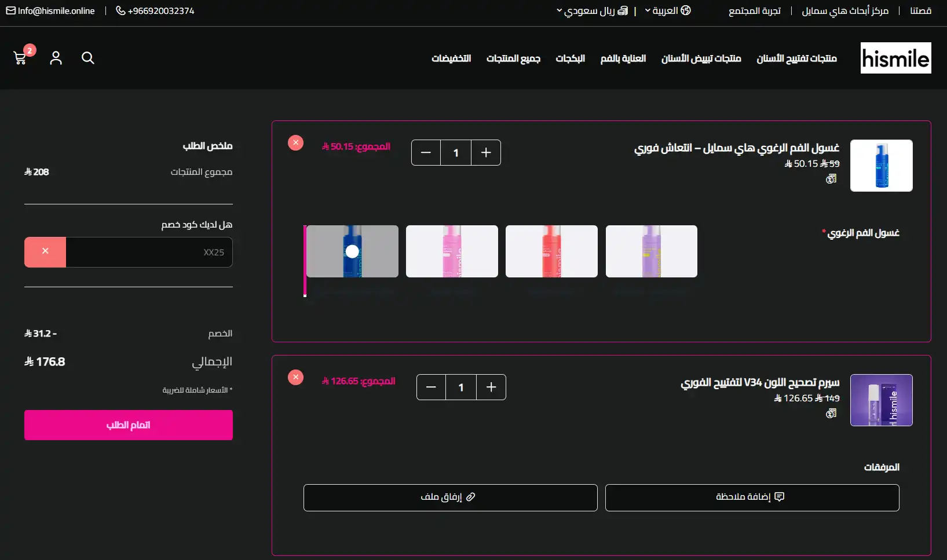
Task: Click the اتمام الطلب checkout button
Action: 129,425
